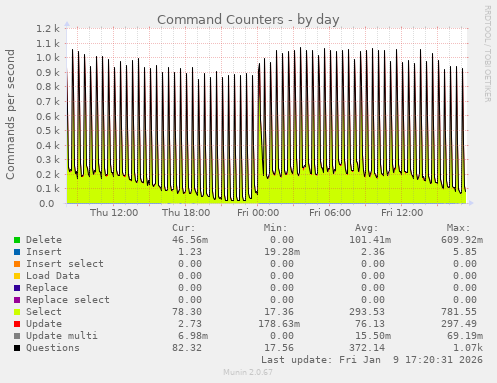Click the 'Update multi' legend label
Viewport: 497px width, 383px height.
(x=62, y=336)
